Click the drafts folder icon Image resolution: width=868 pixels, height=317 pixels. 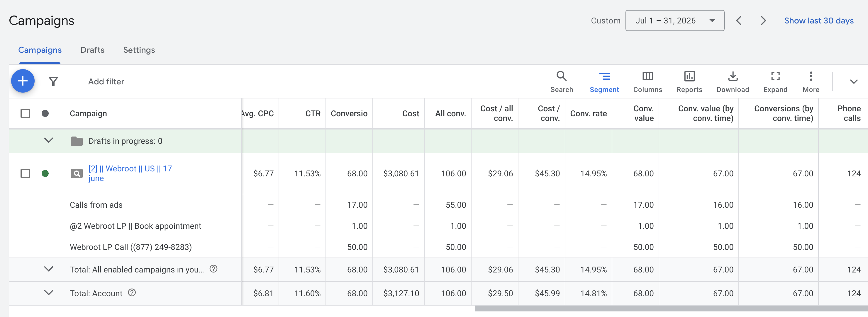coord(77,141)
